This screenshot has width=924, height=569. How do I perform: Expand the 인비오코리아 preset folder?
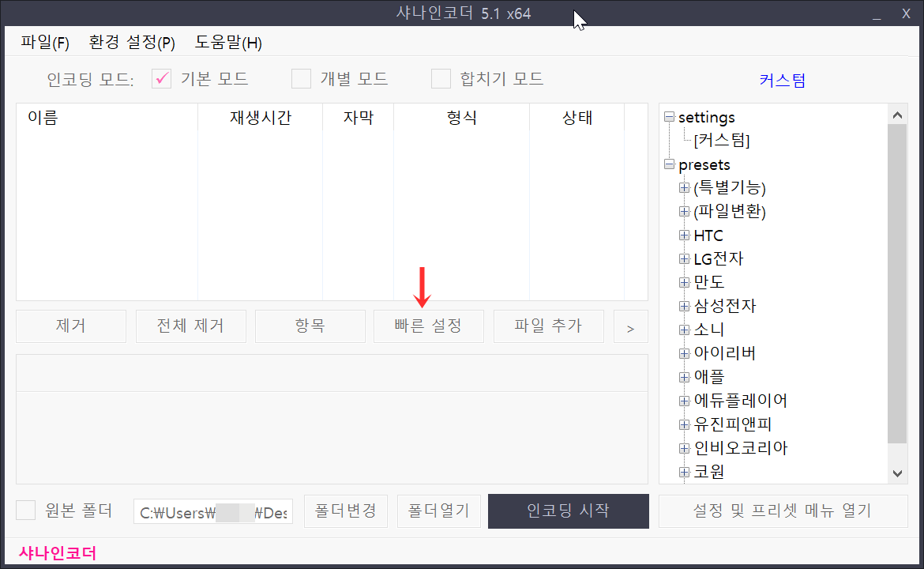coord(684,448)
